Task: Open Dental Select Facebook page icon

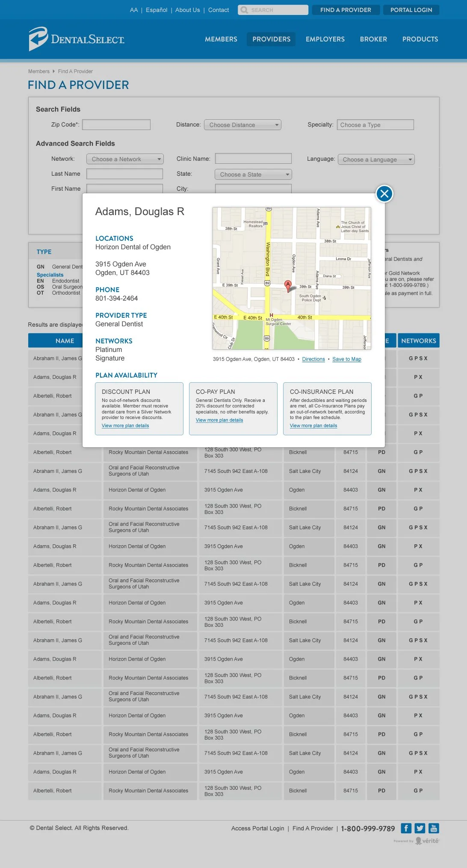Action: (x=406, y=828)
